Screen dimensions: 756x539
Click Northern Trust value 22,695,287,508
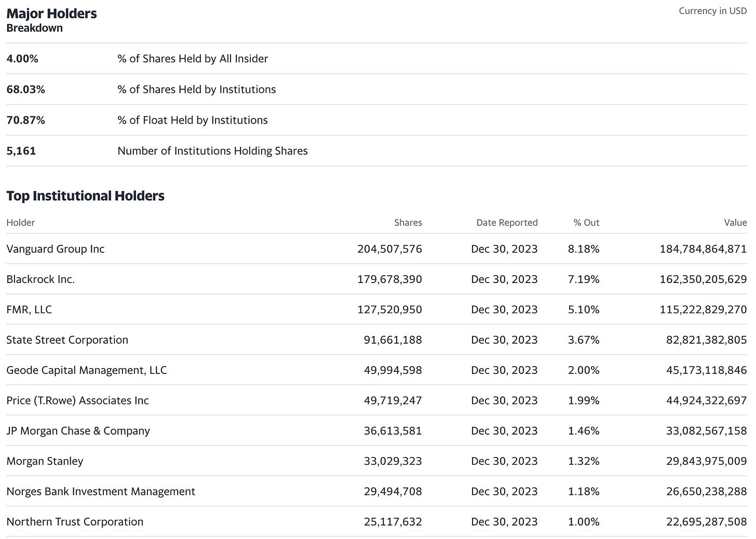pyautogui.click(x=706, y=522)
